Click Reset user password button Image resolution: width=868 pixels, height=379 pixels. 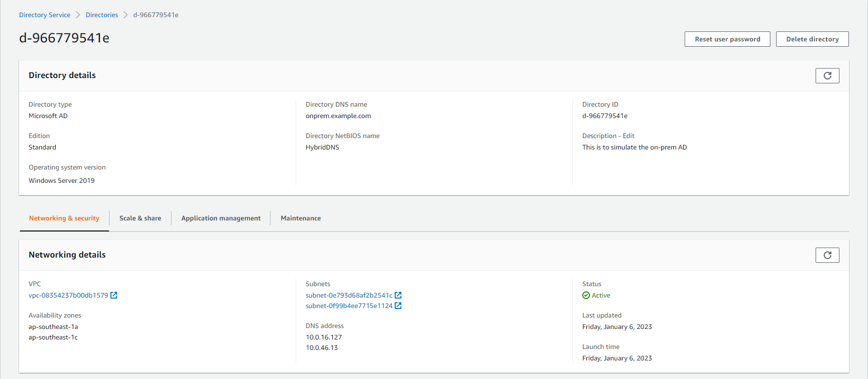(727, 39)
